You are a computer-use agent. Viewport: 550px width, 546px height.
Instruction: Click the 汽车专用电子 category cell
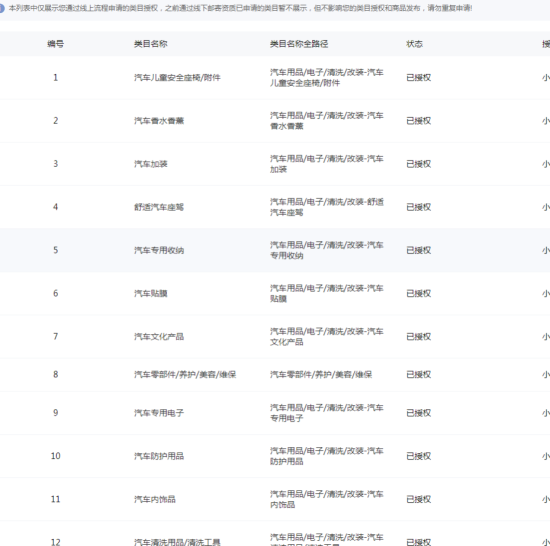(159, 413)
